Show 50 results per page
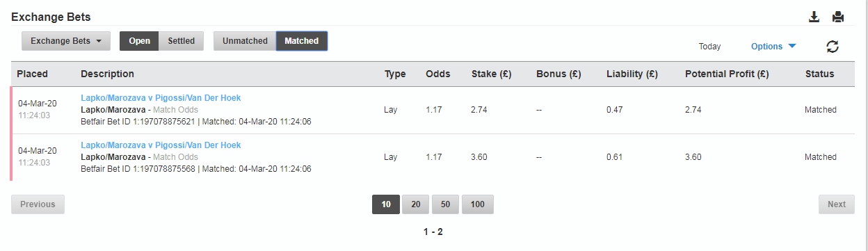The height and width of the screenshot is (251, 868). coord(445,204)
